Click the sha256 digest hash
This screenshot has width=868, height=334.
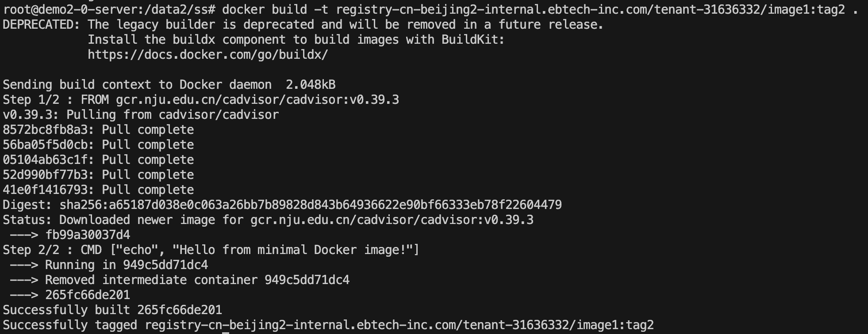pos(311,205)
